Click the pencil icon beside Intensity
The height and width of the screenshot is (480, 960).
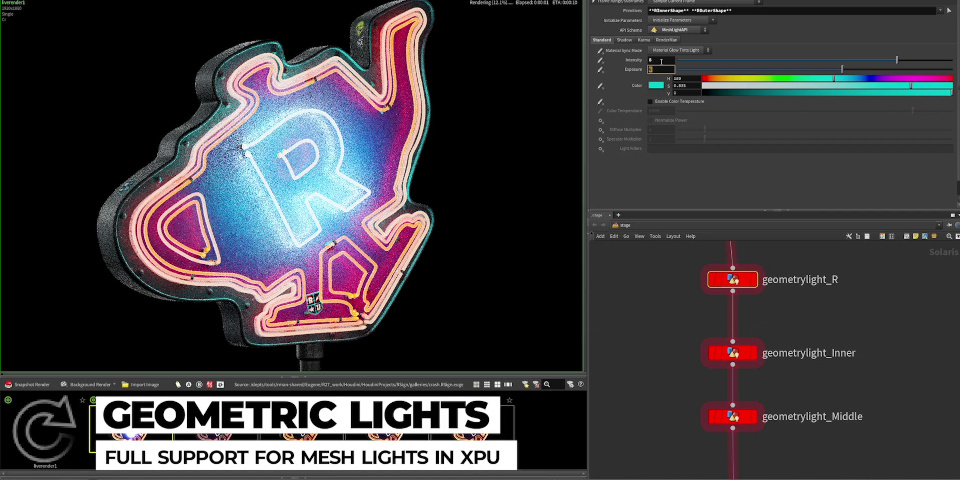[601, 60]
